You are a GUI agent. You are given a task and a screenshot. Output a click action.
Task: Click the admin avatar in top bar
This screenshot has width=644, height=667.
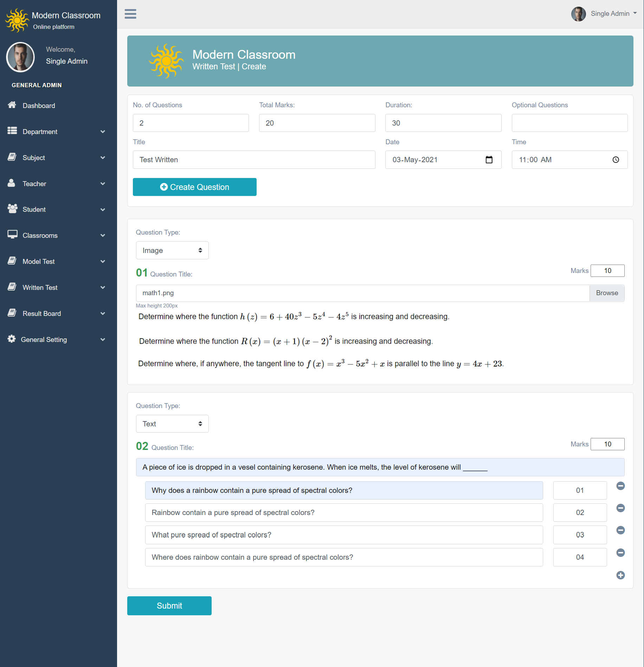point(578,14)
